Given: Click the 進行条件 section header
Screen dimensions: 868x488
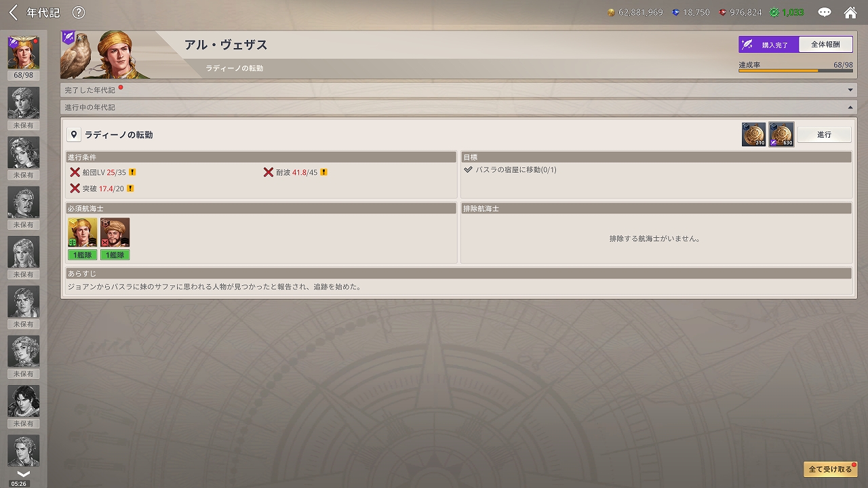Looking at the screenshot, I should click(x=261, y=157).
